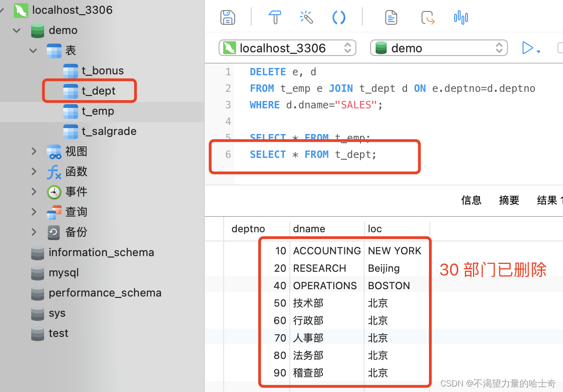Expand the 函数 functions folder
The height and width of the screenshot is (392, 563).
[34, 171]
